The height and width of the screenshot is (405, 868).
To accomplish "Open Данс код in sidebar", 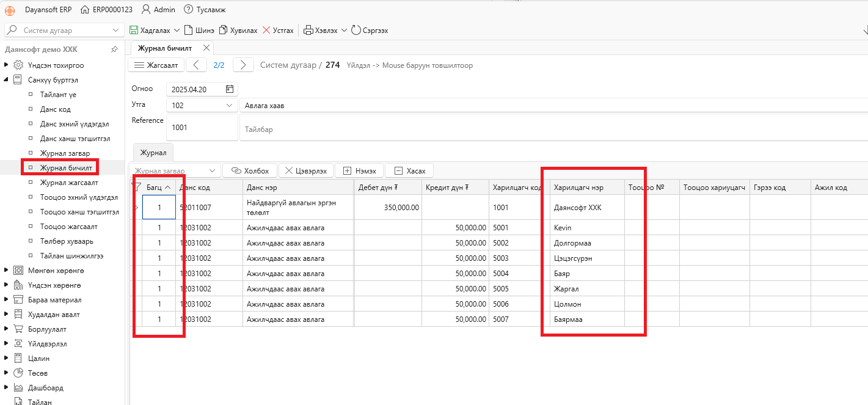I will pos(56,109).
